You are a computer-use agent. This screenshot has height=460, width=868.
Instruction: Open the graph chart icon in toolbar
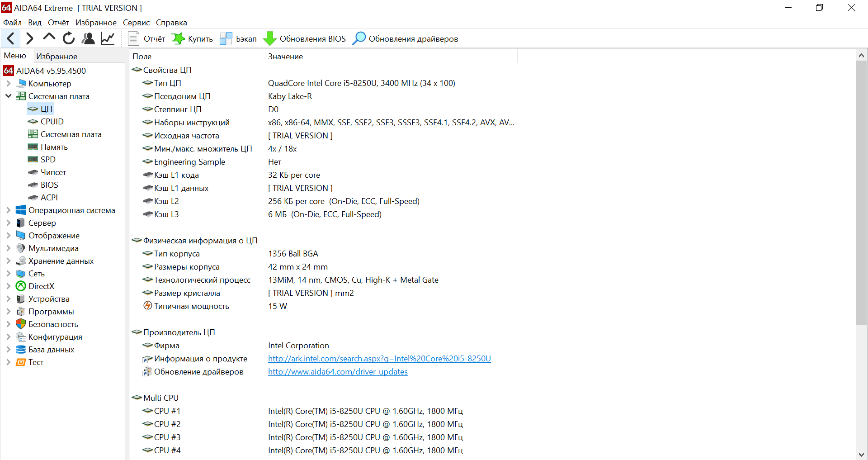tap(108, 38)
